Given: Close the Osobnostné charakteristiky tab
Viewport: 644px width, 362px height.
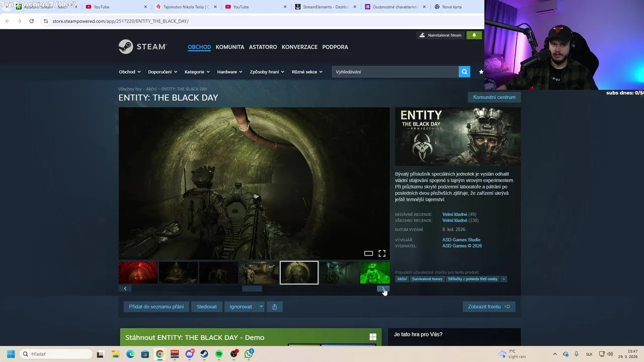Looking at the screenshot, I should coord(424,7).
